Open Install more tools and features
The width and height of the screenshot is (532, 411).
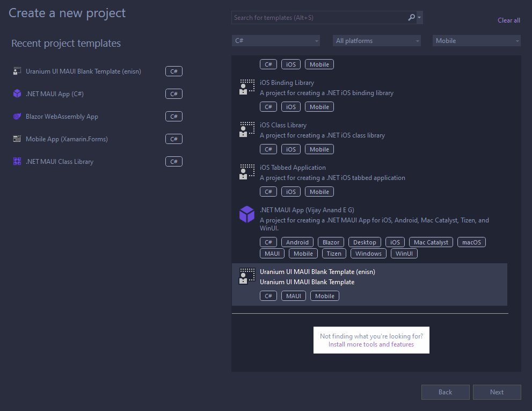[x=371, y=344]
